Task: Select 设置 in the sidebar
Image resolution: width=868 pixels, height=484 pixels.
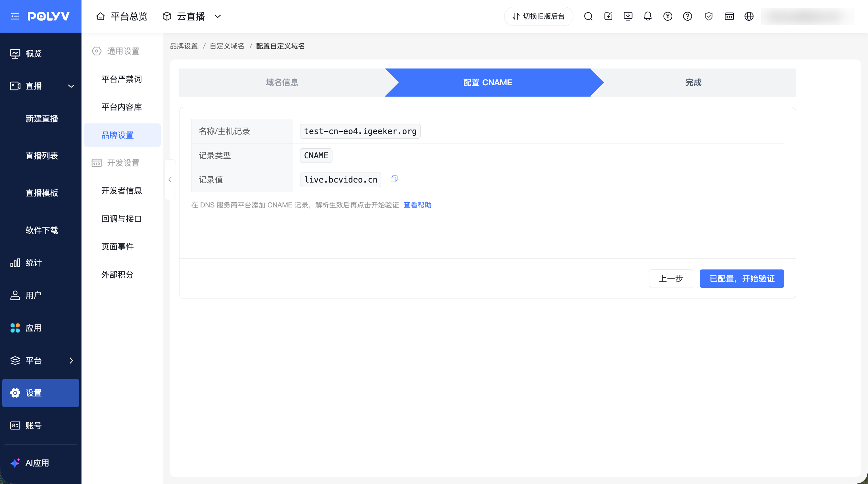Action: tap(40, 393)
